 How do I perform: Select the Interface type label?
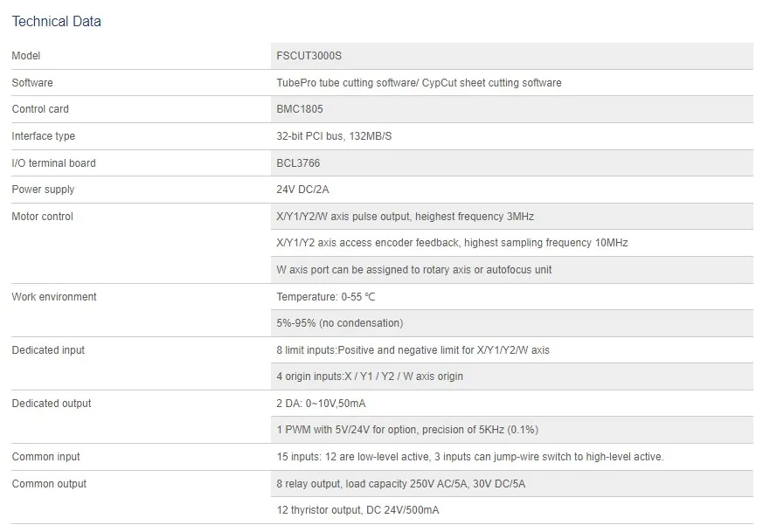44,136
